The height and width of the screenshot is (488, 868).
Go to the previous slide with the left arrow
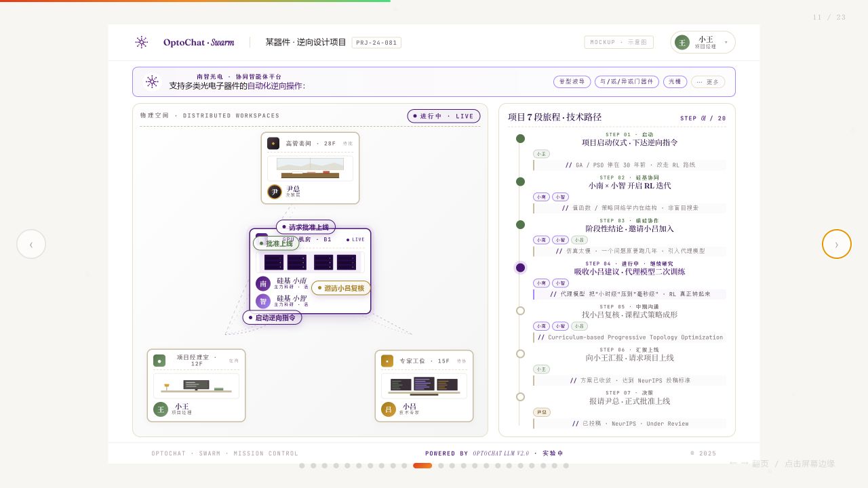31,244
